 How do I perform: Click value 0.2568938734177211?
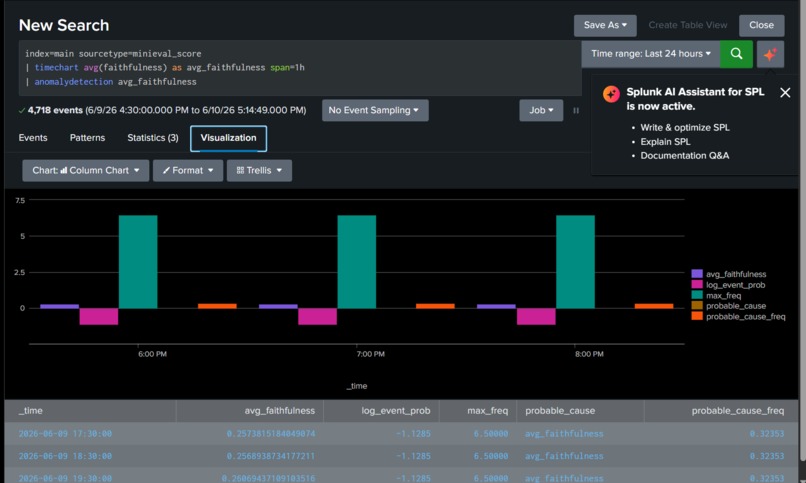coord(271,456)
